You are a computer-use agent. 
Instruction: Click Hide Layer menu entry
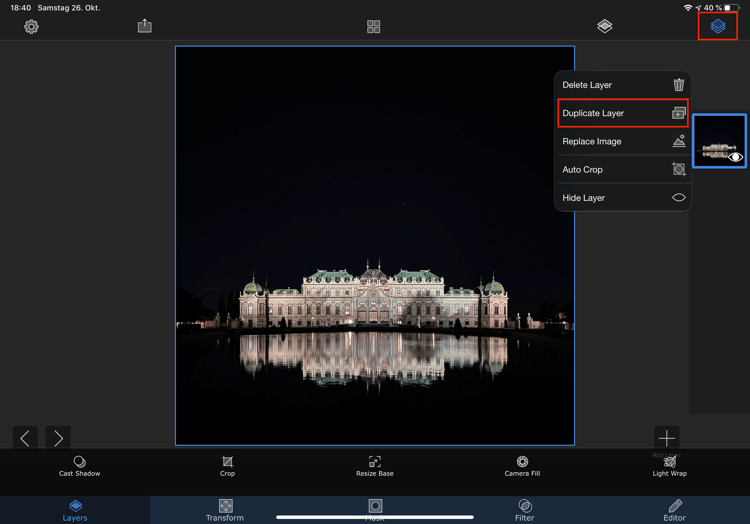[x=623, y=198]
